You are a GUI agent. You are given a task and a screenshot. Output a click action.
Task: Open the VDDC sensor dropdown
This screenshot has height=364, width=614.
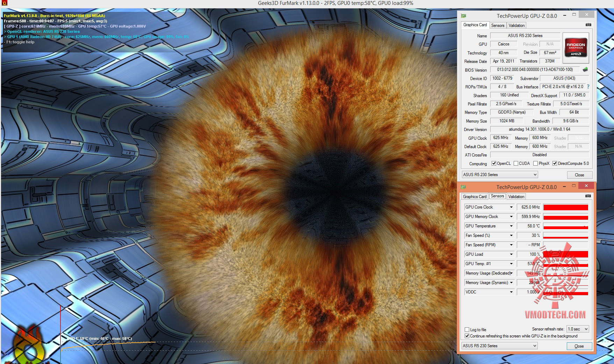tap(511, 292)
